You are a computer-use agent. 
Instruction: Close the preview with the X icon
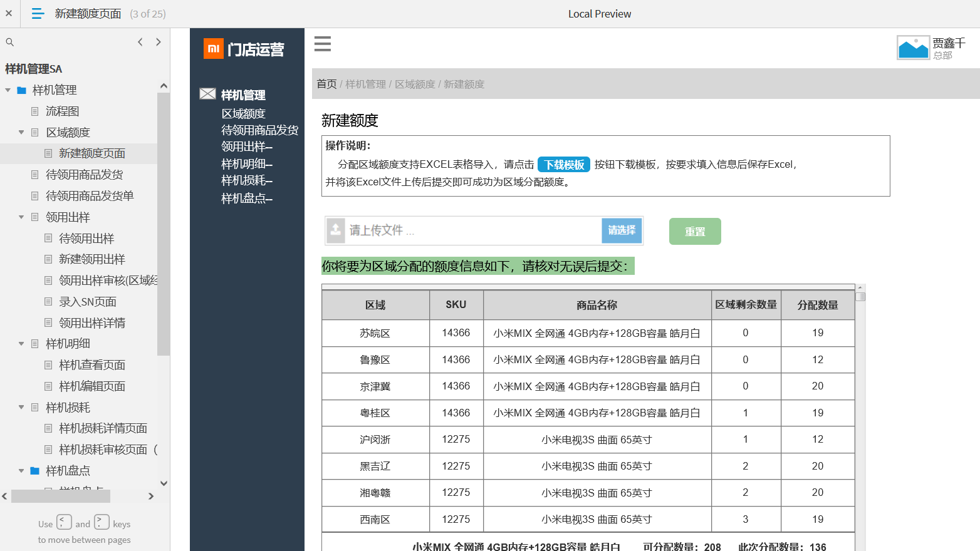(x=9, y=13)
